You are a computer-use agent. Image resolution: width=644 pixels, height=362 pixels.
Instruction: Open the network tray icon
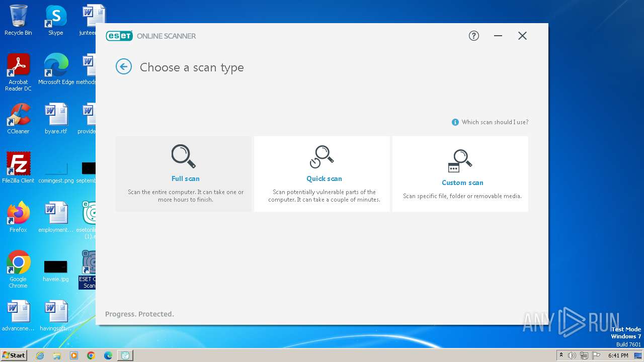tap(584, 355)
